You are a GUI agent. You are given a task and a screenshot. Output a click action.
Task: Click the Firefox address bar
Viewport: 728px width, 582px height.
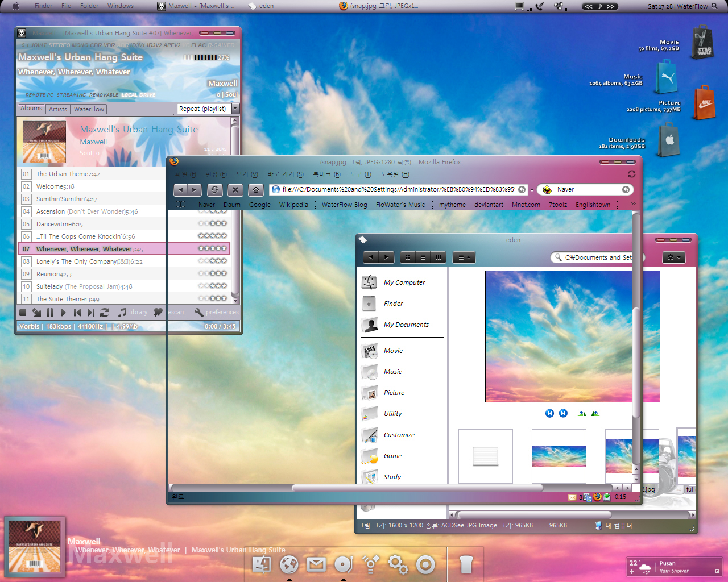399,189
